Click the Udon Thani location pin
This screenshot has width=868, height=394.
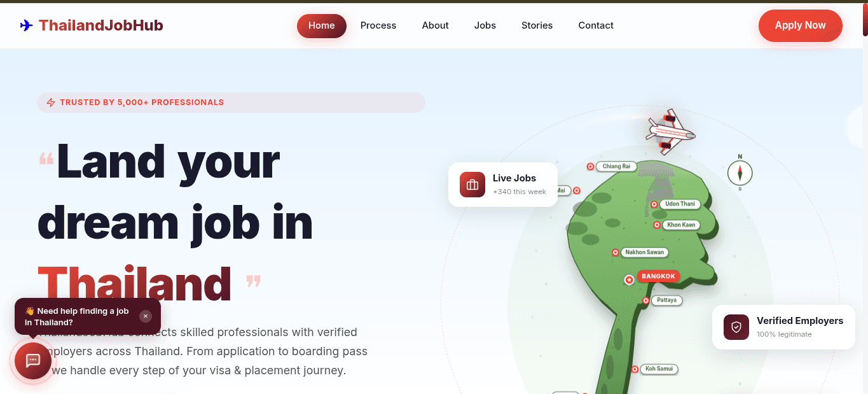click(654, 204)
